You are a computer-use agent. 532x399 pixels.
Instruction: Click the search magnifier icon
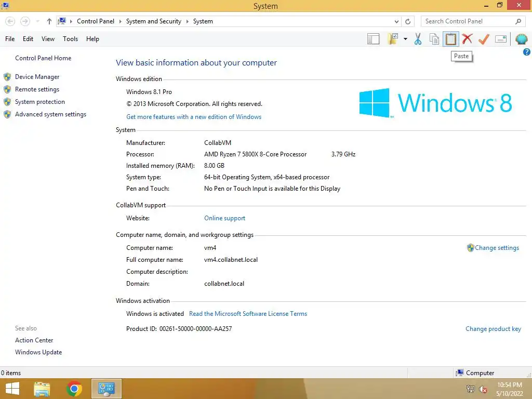[518, 21]
